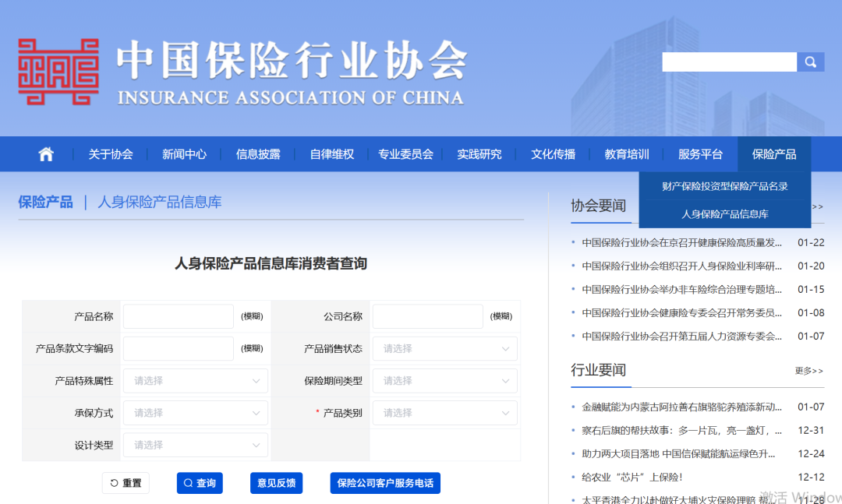Click the 12-31 date text
Image resolution: width=842 pixels, height=504 pixels.
pyautogui.click(x=811, y=431)
